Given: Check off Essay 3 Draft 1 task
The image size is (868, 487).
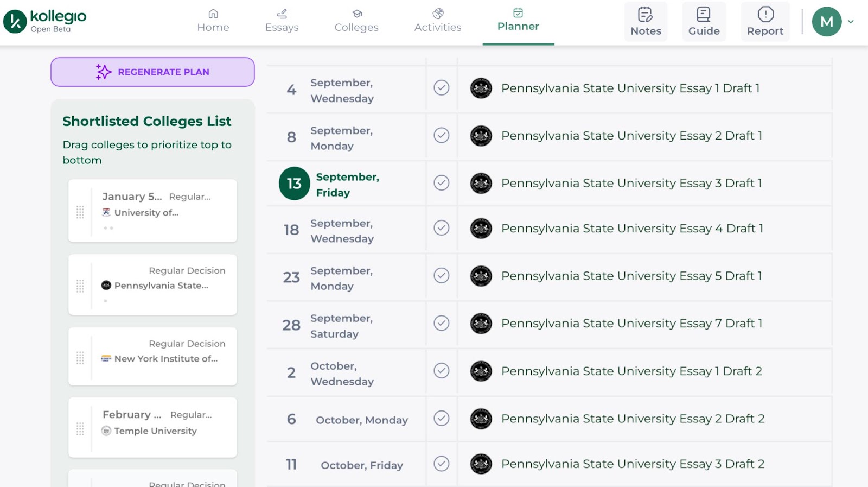Looking at the screenshot, I should point(442,182).
